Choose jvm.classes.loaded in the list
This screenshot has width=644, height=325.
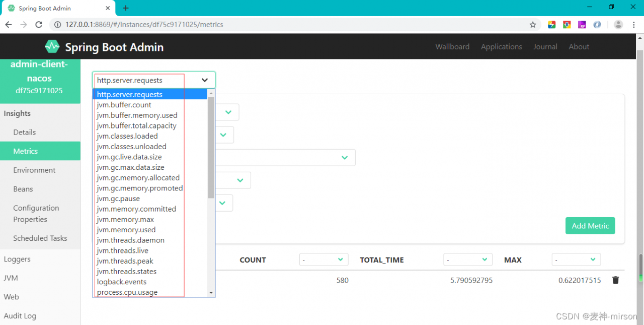[150, 136]
